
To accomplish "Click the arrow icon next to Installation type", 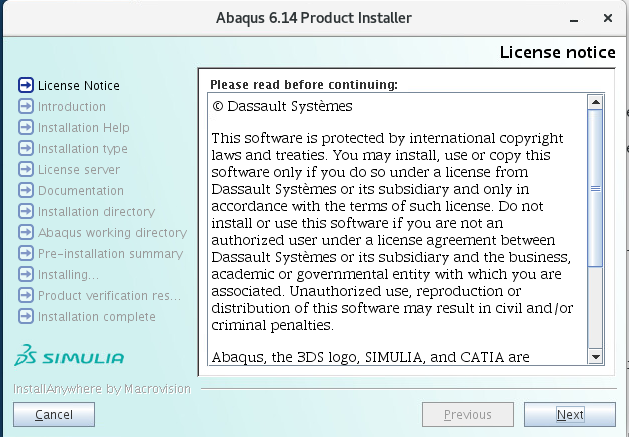I will click(x=26, y=148).
